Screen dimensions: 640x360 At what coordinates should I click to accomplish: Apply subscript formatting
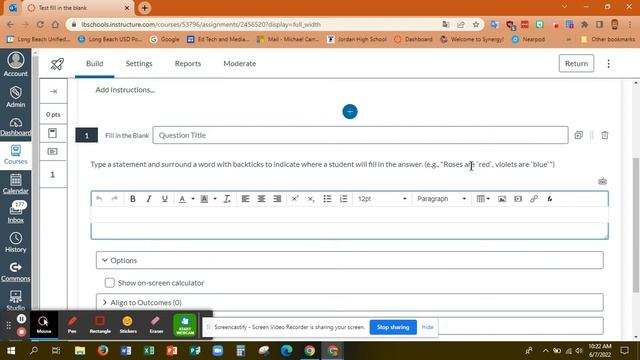pos(311,199)
